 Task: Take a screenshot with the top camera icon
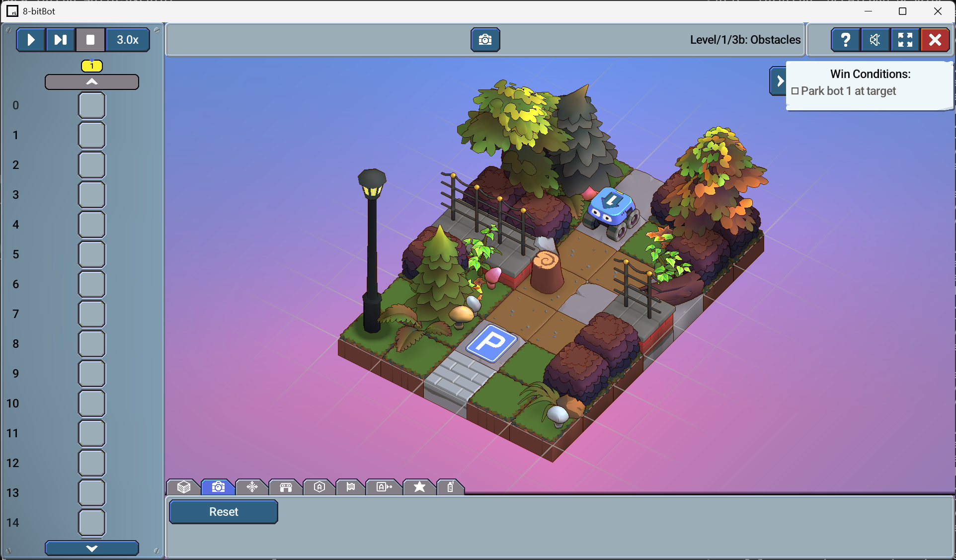(485, 40)
